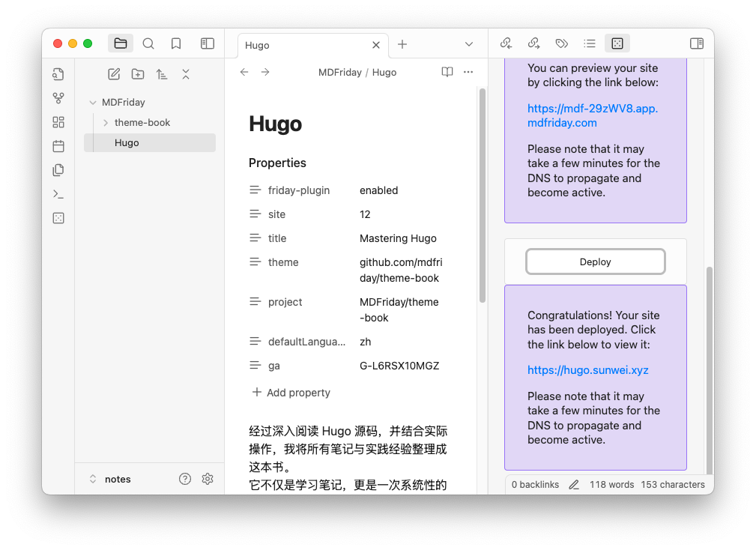Navigate forward with right arrow
The image size is (756, 550).
pyautogui.click(x=265, y=72)
